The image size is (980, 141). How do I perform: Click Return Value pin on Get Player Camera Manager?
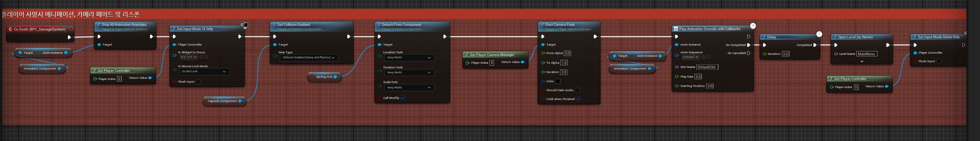point(523,62)
